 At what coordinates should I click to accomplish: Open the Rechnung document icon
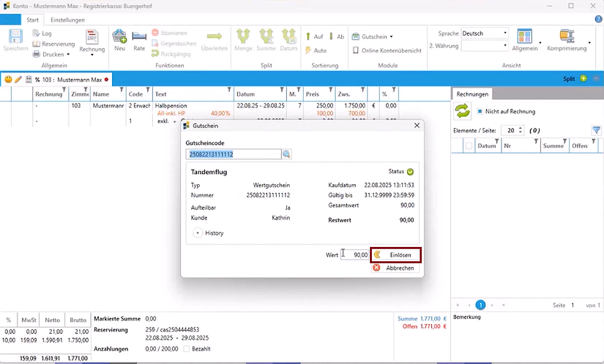(92, 37)
